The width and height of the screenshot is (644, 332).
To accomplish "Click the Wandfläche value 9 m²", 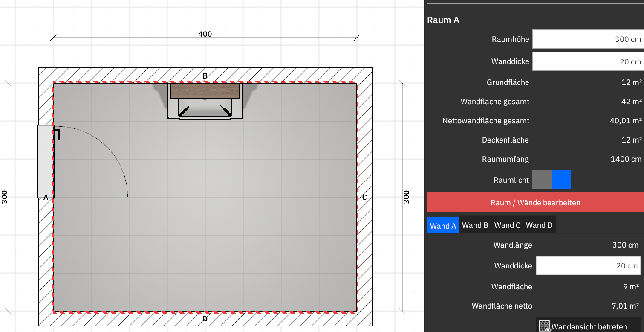I will pyautogui.click(x=631, y=287).
